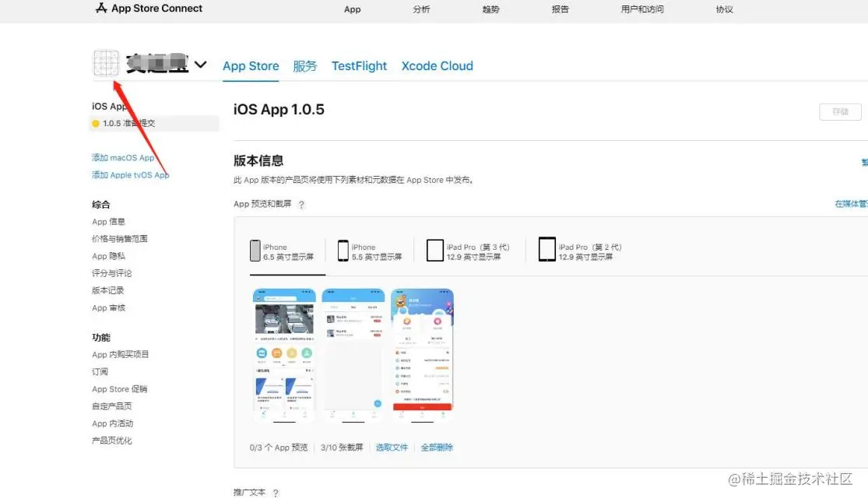
Task: Select the iPhone 6.5 英寸显示屏 tab
Action: coord(286,251)
